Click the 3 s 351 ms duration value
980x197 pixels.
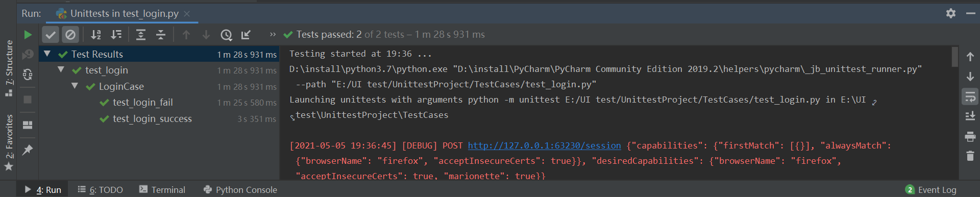click(x=257, y=119)
